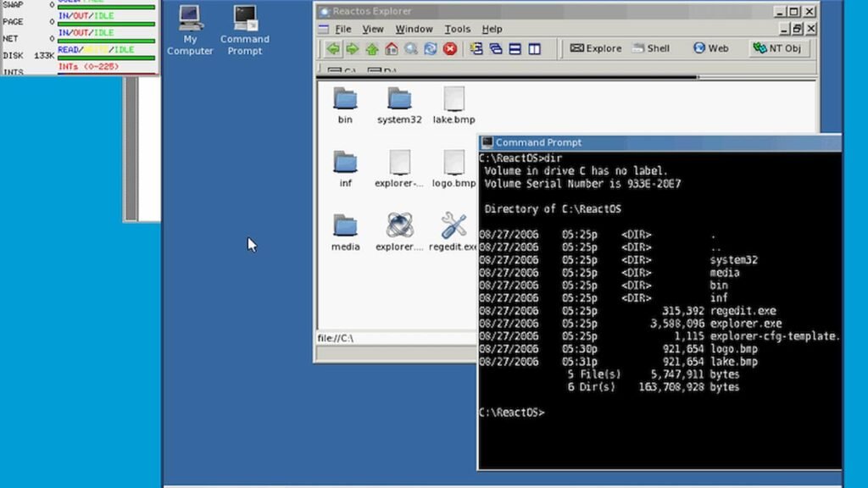
Task: Click the Search magnifier toolbar icon
Action: [x=411, y=49]
